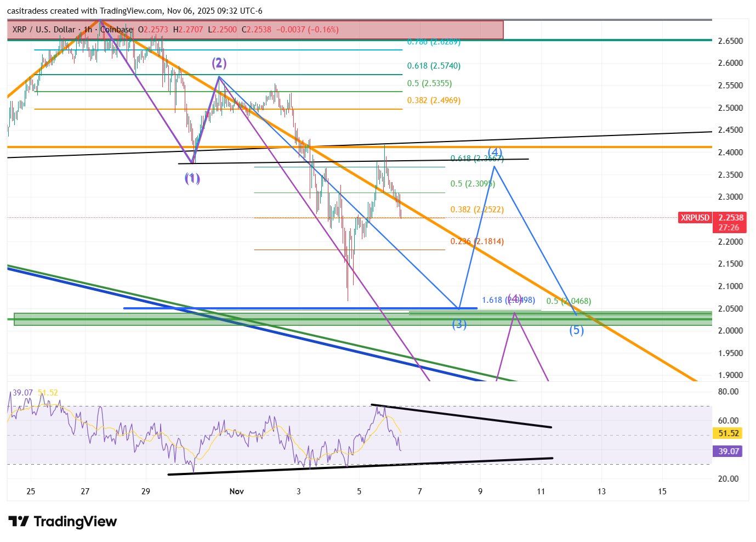Viewport: 756px width, 542px height.
Task: Click the Nov label on the date axis
Action: [x=236, y=491]
